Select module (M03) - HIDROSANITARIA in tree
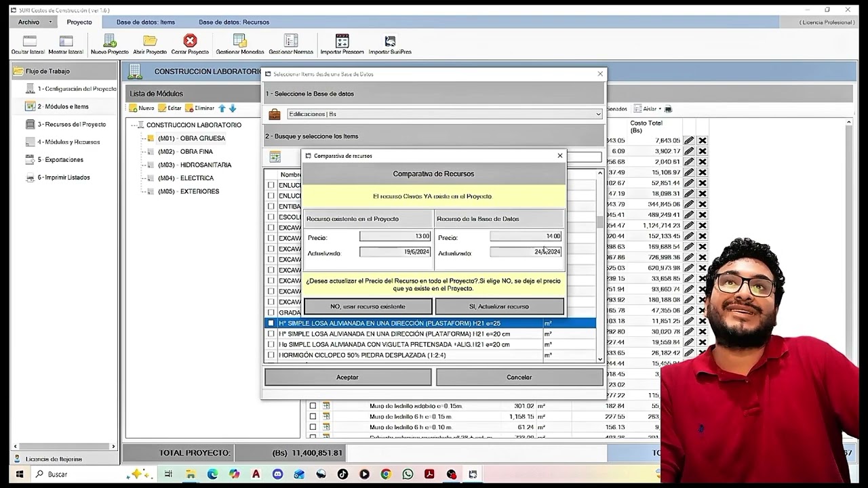Viewport: 868px width, 488px height. click(195, 165)
